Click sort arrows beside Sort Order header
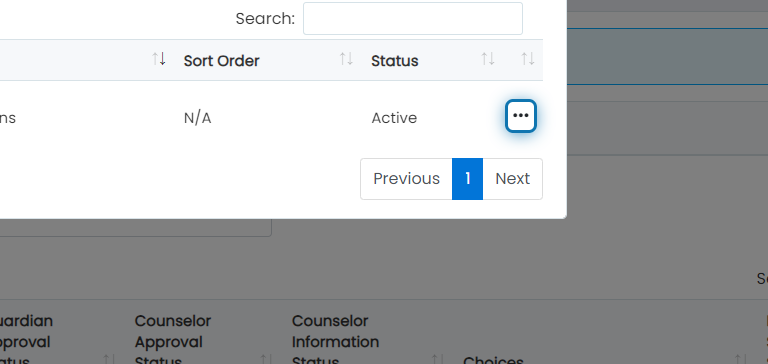Image resolution: width=768 pixels, height=364 pixels. tap(346, 60)
